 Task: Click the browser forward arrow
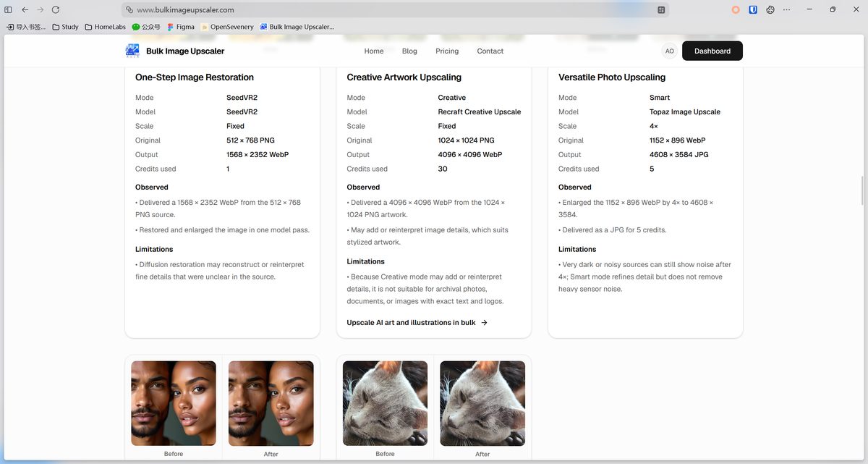(40, 10)
